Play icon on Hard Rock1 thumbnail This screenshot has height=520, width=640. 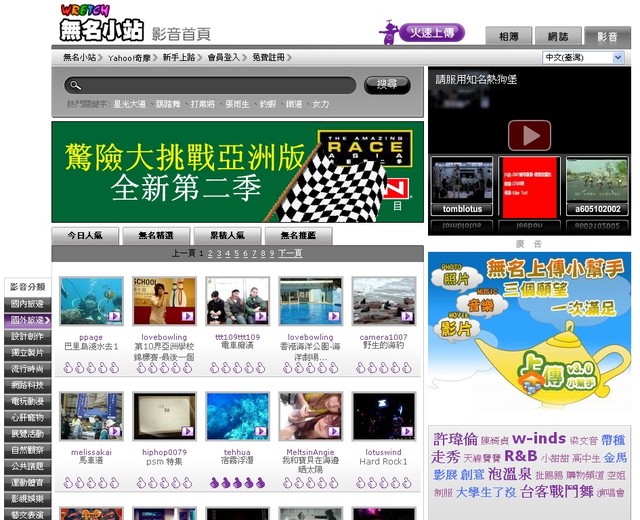407,431
